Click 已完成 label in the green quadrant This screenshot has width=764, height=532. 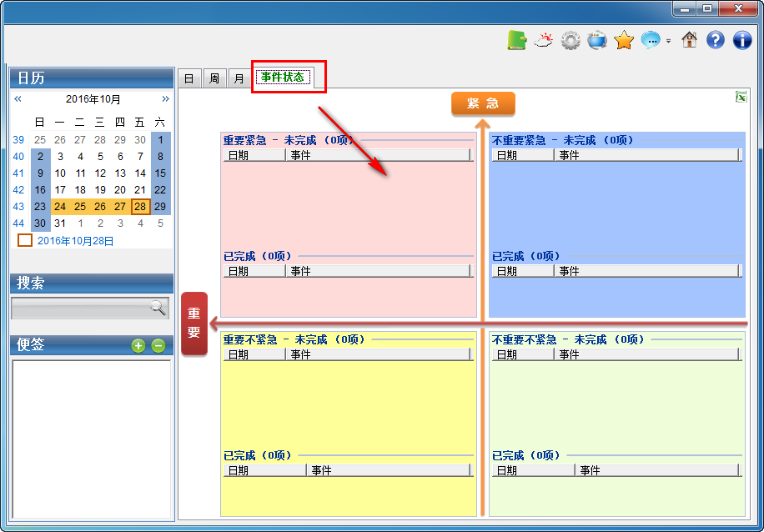(526, 455)
